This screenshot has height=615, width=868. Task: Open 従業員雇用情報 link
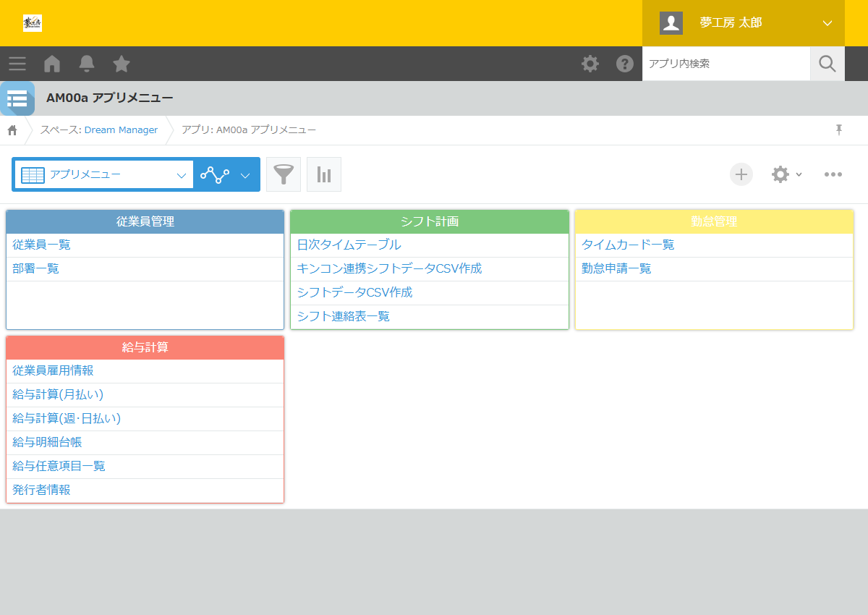point(53,371)
